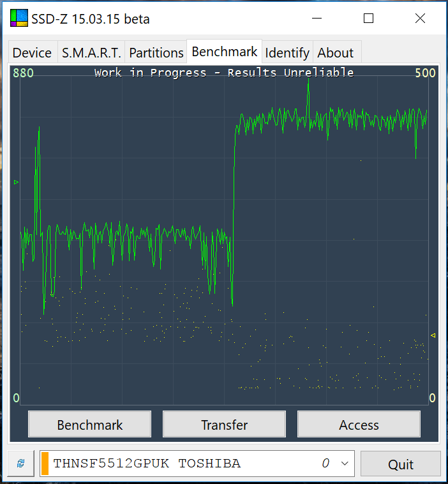Image resolution: width=448 pixels, height=484 pixels.
Task: Click the 'Work in Progress - Results Unreliable' text
Action: [x=224, y=73]
